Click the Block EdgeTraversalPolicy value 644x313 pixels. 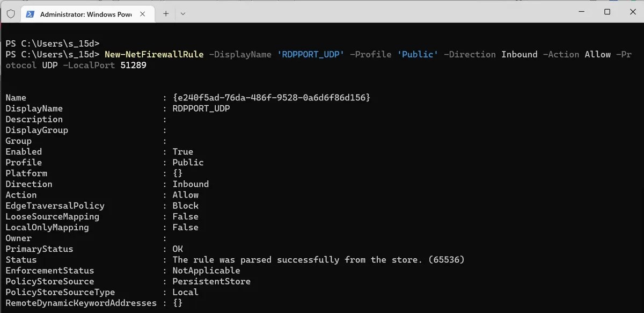185,206
